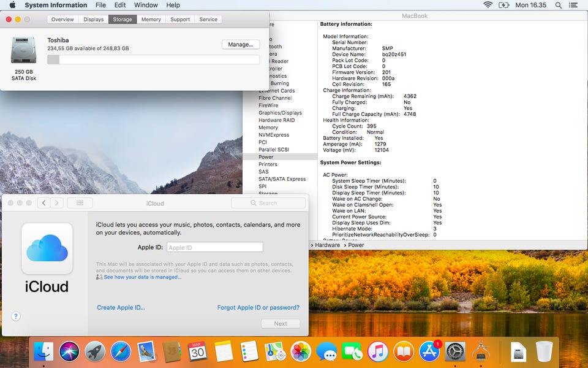Select FireWire in sidebar
Viewport: 588px width, 368px height.
pos(268,105)
